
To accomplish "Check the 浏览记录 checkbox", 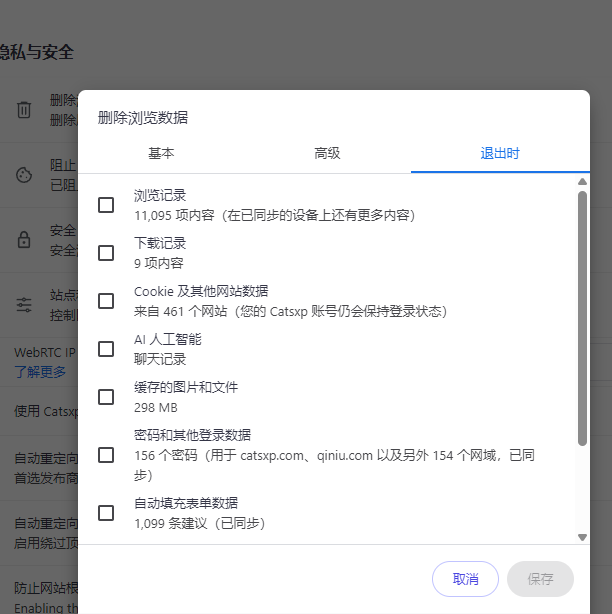I will coord(106,205).
